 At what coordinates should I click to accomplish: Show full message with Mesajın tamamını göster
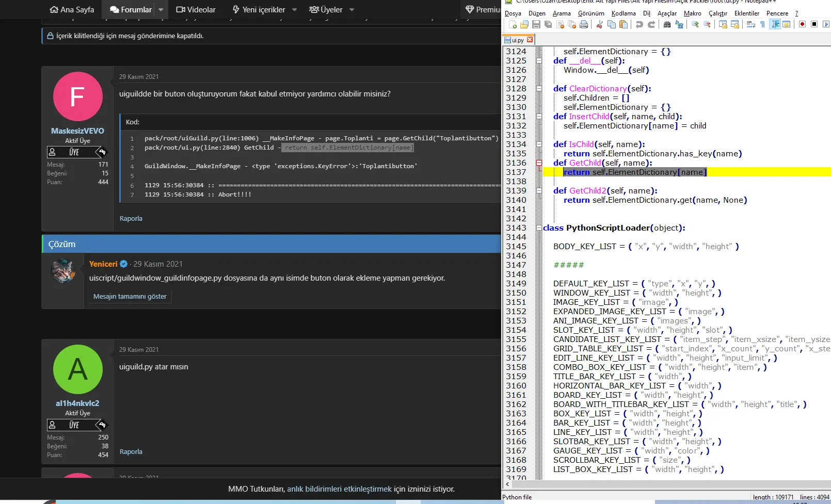pos(130,296)
